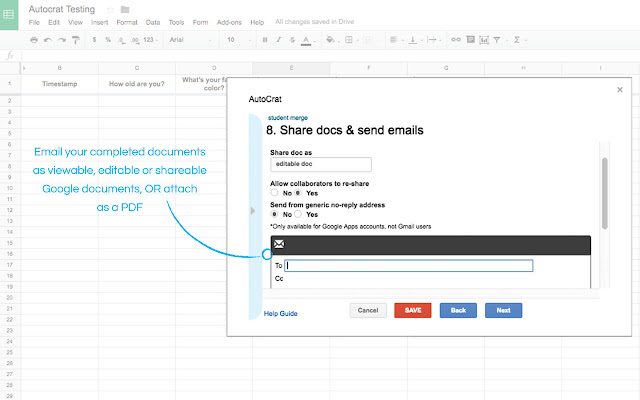Open the Sheets home icon
The width and height of the screenshot is (640, 400).
click(9, 15)
